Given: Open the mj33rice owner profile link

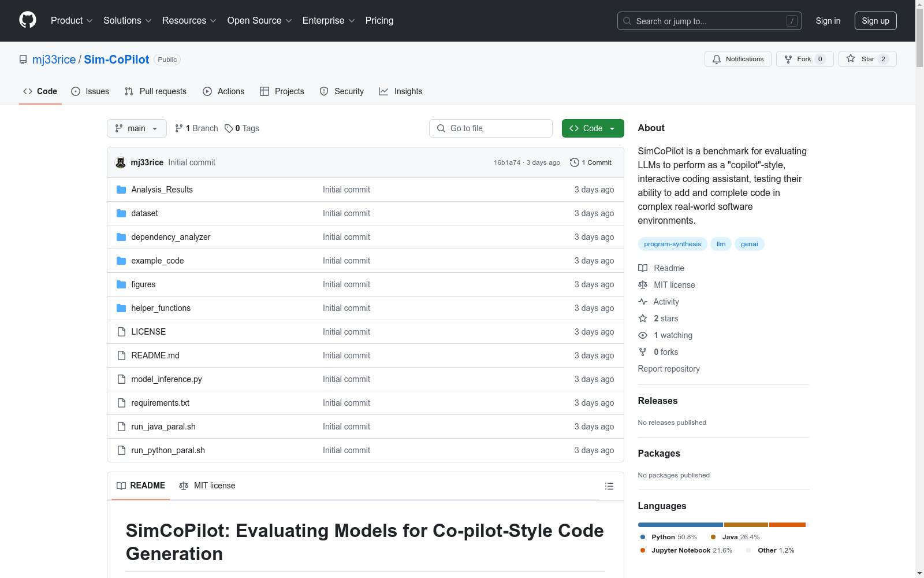Looking at the screenshot, I should pyautogui.click(x=54, y=60).
